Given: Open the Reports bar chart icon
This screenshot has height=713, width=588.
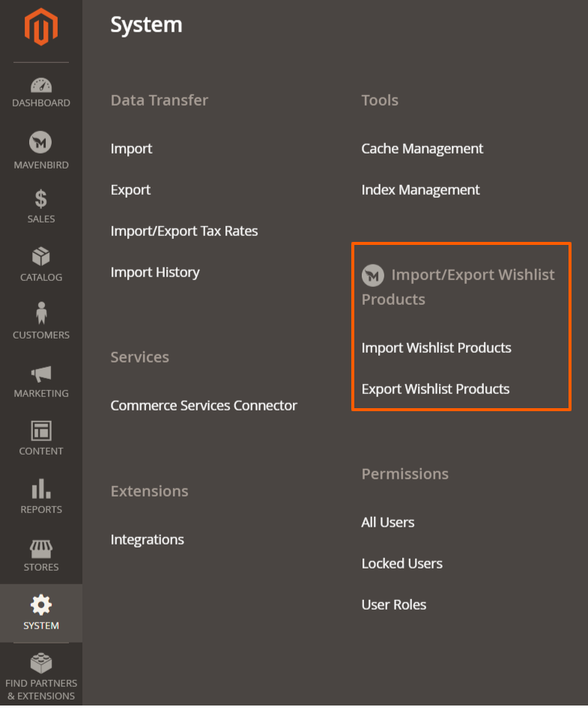Looking at the screenshot, I should point(41,488).
